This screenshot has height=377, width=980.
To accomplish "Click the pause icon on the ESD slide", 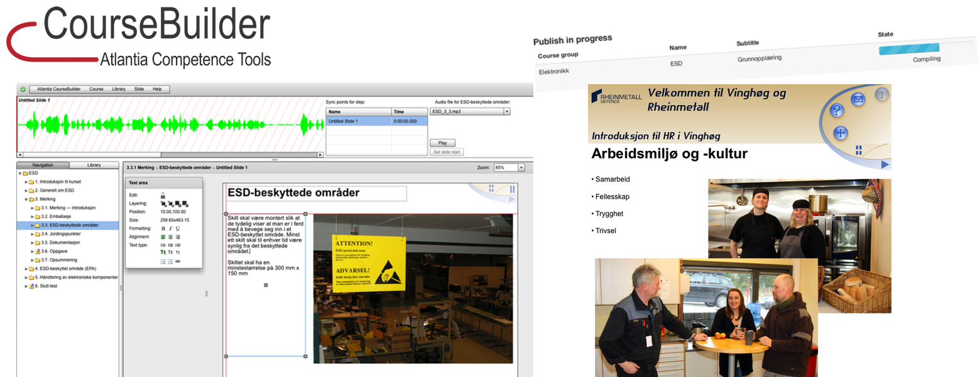I will point(512,189).
